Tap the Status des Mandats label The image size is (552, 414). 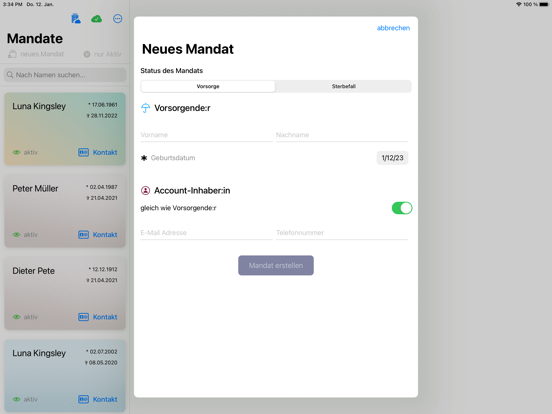(x=171, y=71)
